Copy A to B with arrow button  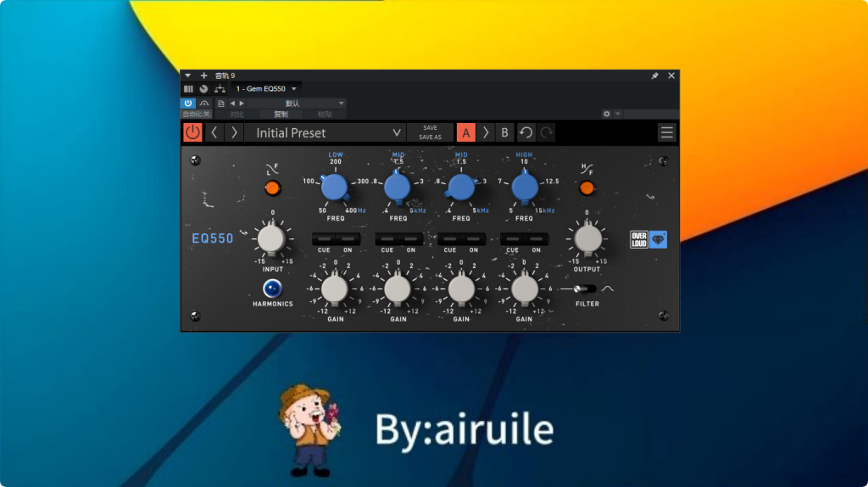pyautogui.click(x=486, y=132)
